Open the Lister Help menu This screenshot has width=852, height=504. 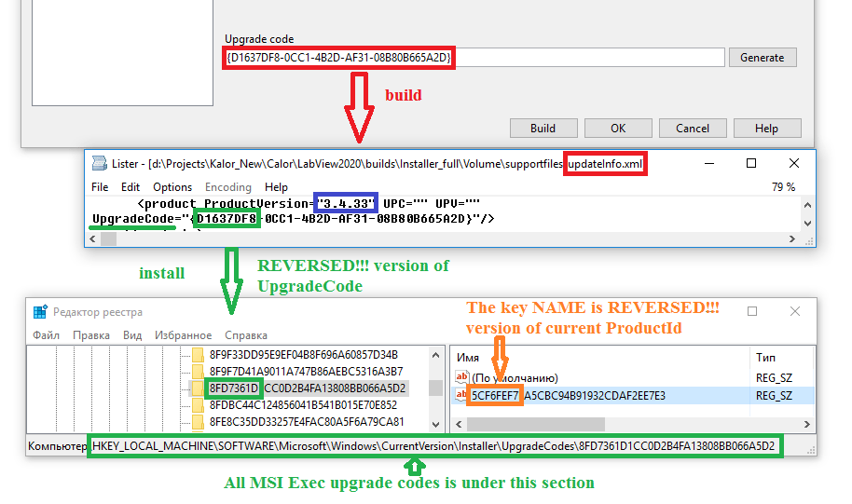tap(276, 187)
